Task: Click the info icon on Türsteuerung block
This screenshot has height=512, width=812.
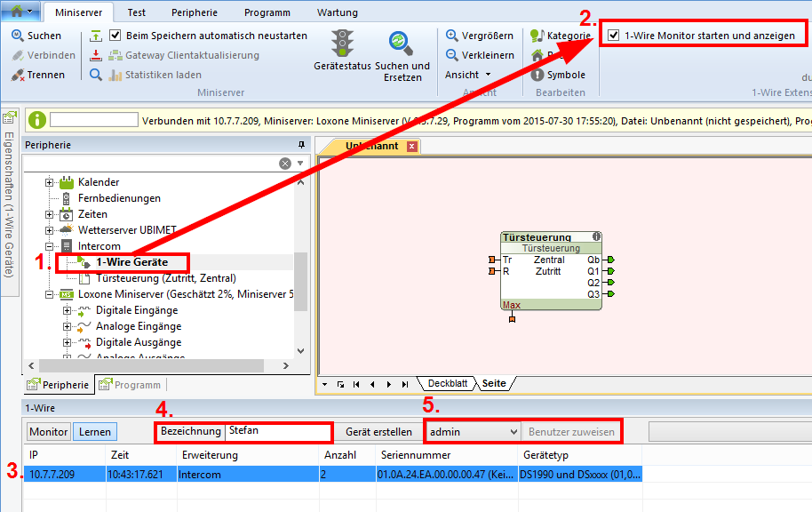Action: [595, 237]
